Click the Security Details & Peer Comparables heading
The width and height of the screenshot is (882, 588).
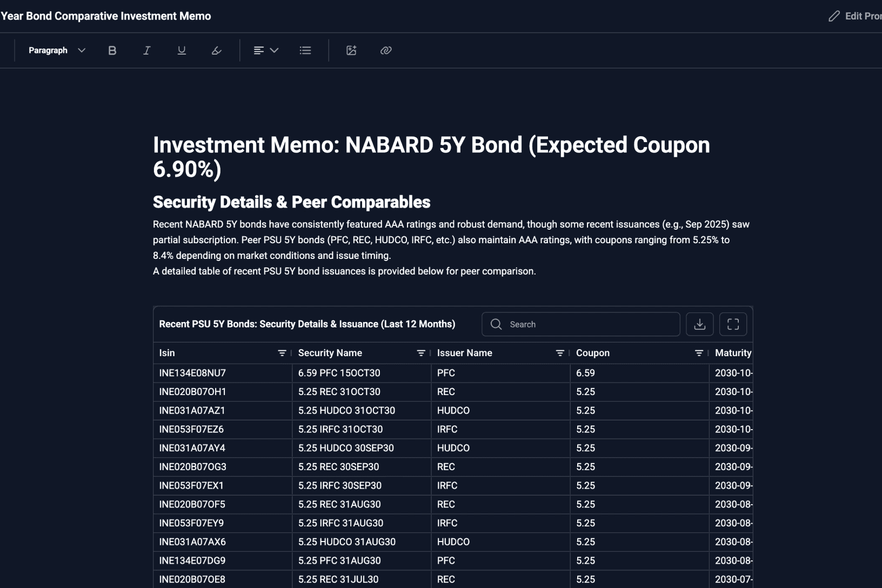[292, 202]
